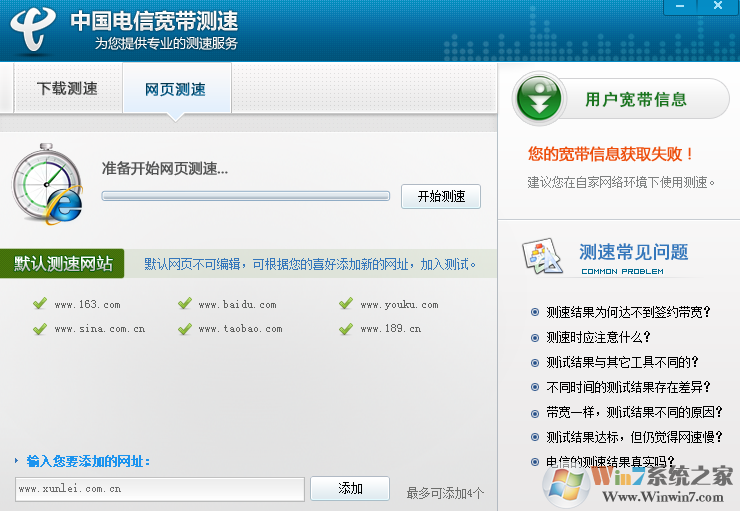Screen dimensions: 740x511
Task: Toggle the checkmark for www.163.com
Action: click(x=40, y=303)
